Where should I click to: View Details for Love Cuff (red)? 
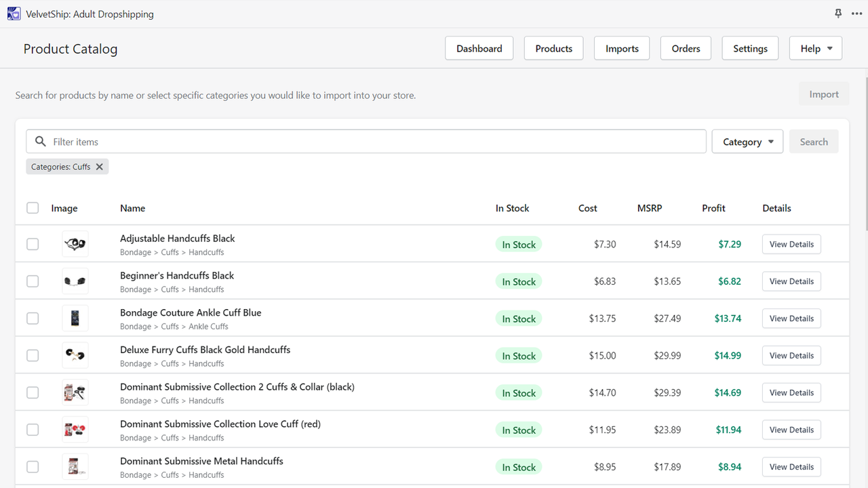(791, 430)
